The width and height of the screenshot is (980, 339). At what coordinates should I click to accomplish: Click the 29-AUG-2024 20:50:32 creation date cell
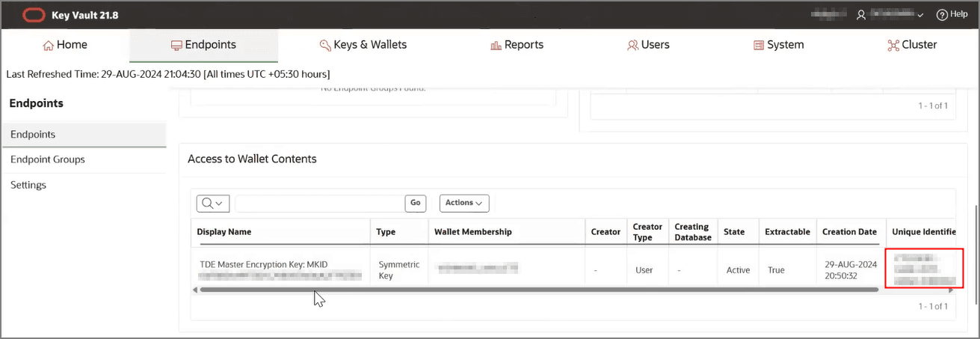click(x=850, y=270)
